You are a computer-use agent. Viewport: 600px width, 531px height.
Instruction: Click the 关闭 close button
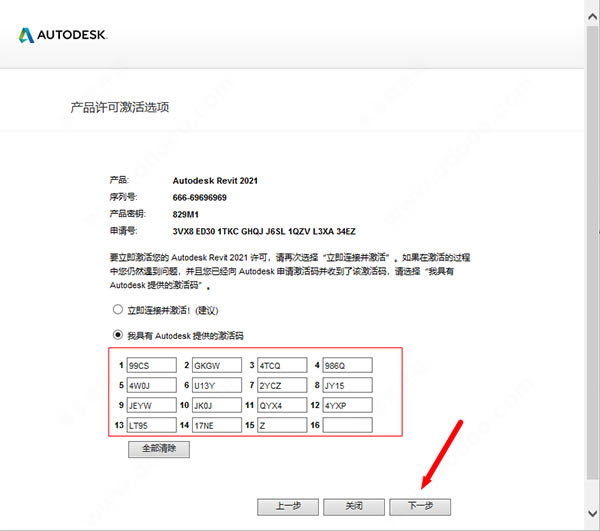(x=354, y=507)
